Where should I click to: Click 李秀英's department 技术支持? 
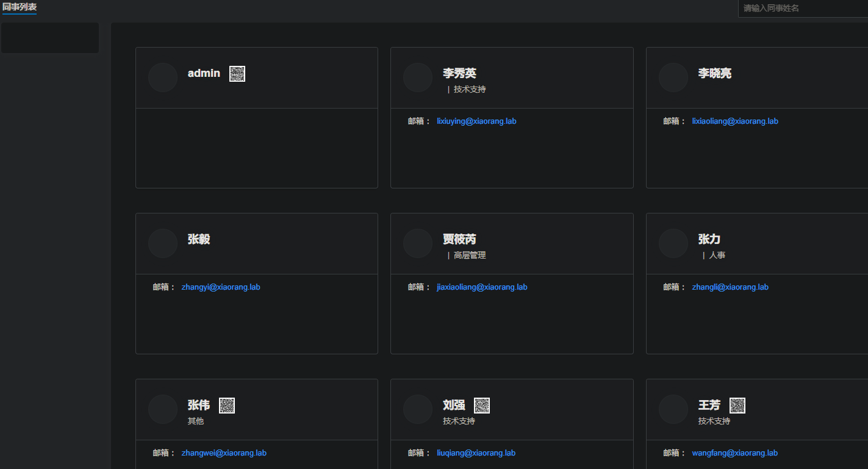[x=470, y=89]
